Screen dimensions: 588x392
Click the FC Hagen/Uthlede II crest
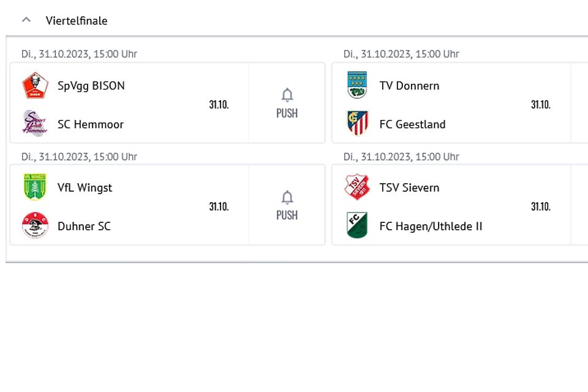pos(357,225)
